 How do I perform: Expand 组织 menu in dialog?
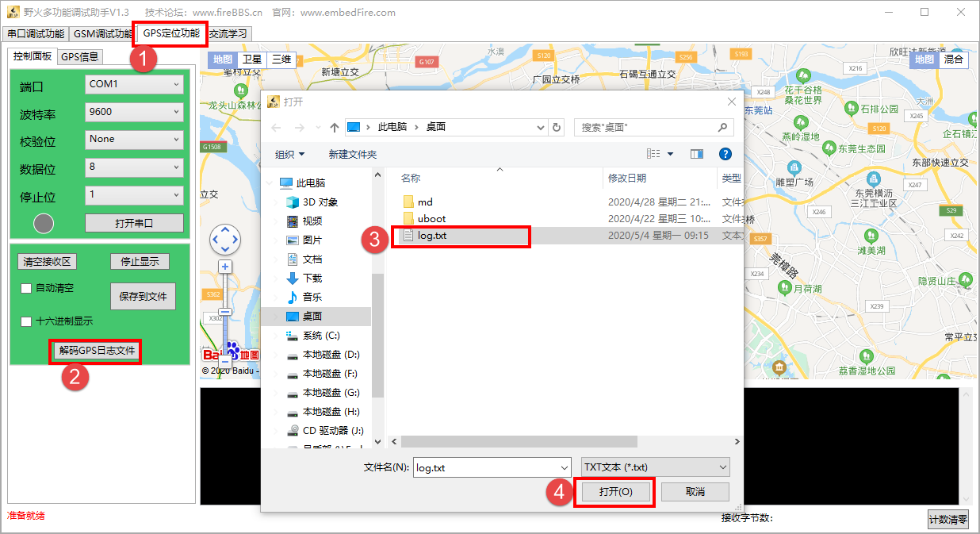pos(290,154)
